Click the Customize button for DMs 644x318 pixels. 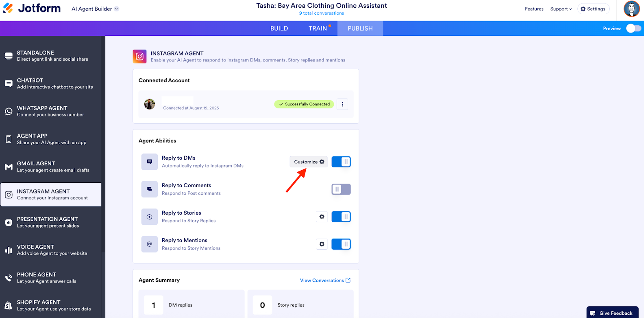[309, 162]
